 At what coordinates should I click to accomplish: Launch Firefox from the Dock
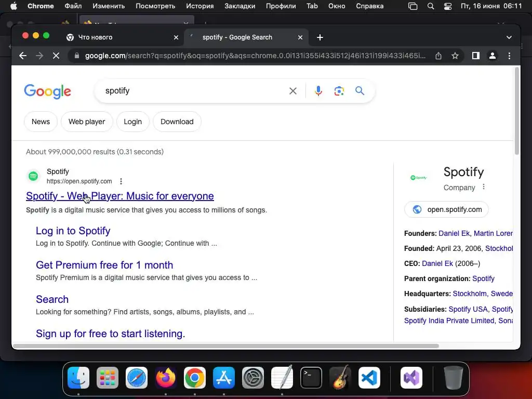(166, 378)
